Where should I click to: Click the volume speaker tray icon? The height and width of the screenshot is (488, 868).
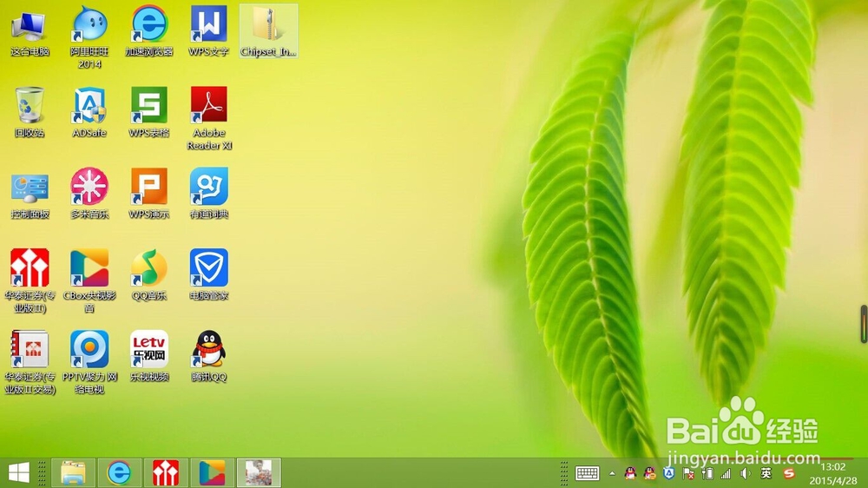(x=746, y=473)
